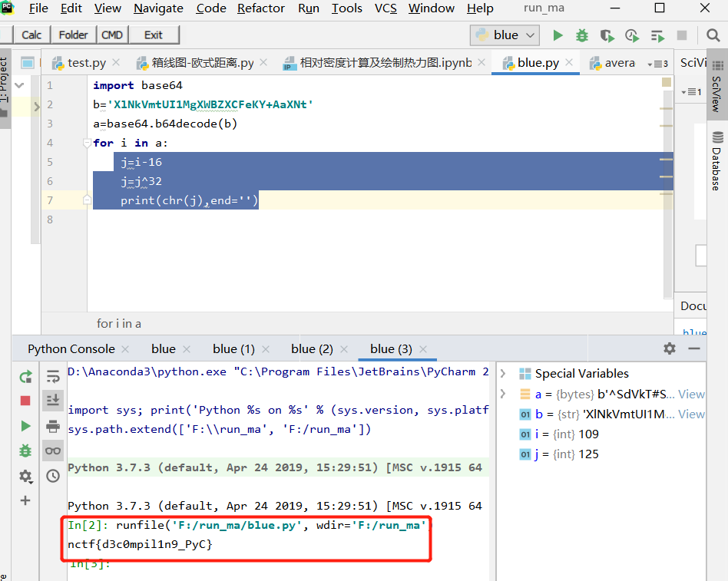The image size is (728, 581).
Task: Open the Database side tool window
Action: pyautogui.click(x=717, y=161)
